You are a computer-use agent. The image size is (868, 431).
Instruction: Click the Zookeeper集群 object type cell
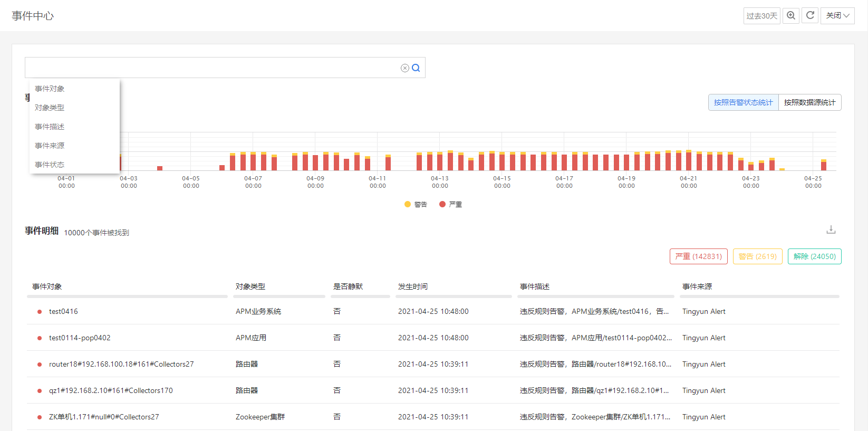(260, 417)
